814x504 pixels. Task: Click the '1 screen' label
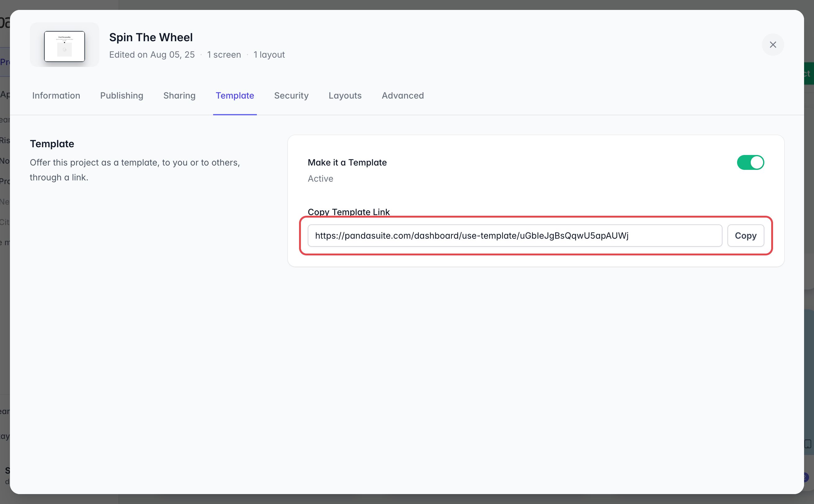224,55
